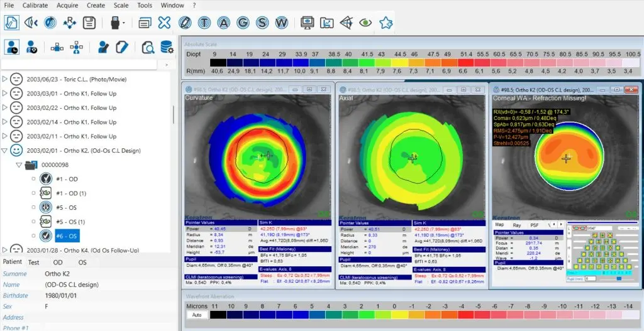This screenshot has width=644, height=331.
Task: Click the circled W map icon
Action: pos(281,23)
